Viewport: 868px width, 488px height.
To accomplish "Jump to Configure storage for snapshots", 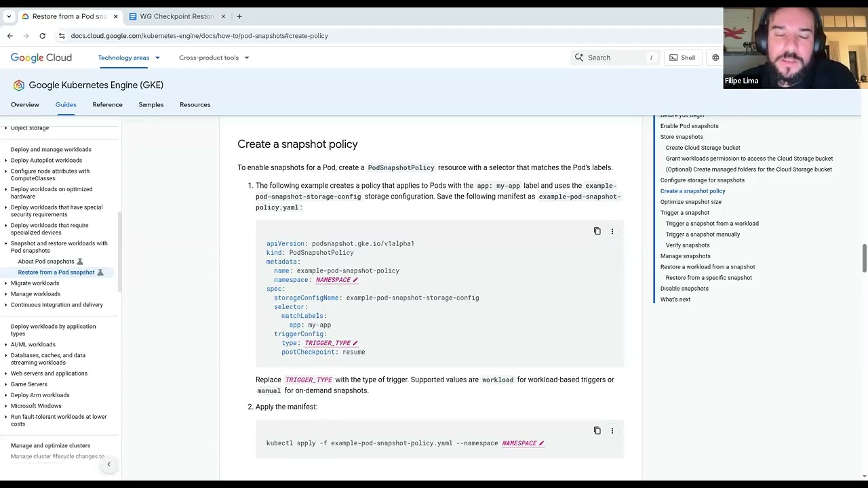I will (703, 180).
